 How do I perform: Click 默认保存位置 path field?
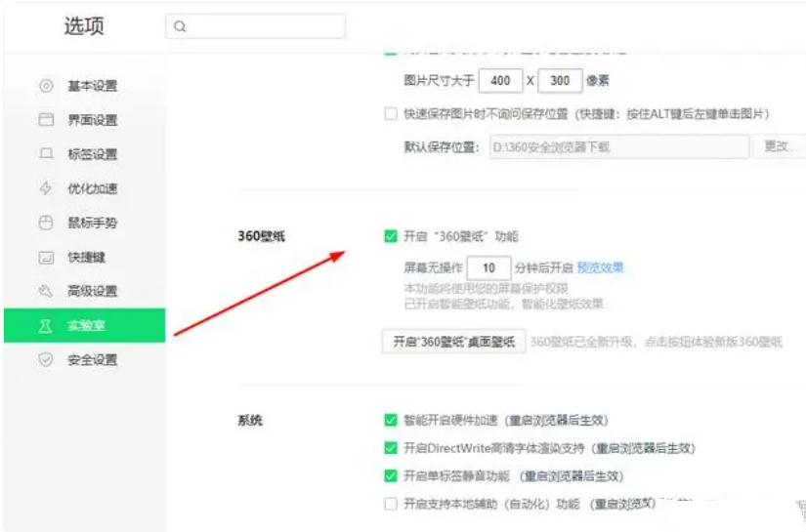pyautogui.click(x=619, y=146)
